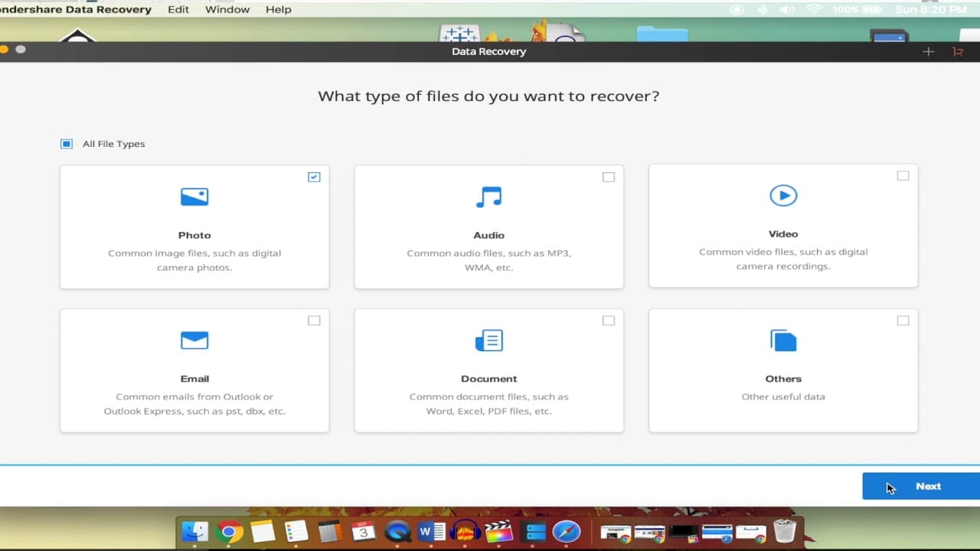Click "Common emails from Outlook" description
980x551 pixels.
[194, 404]
